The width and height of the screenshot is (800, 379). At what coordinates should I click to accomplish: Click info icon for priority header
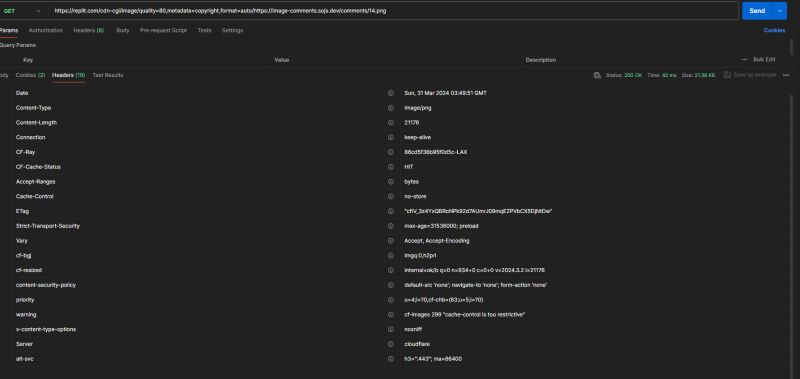click(390, 300)
